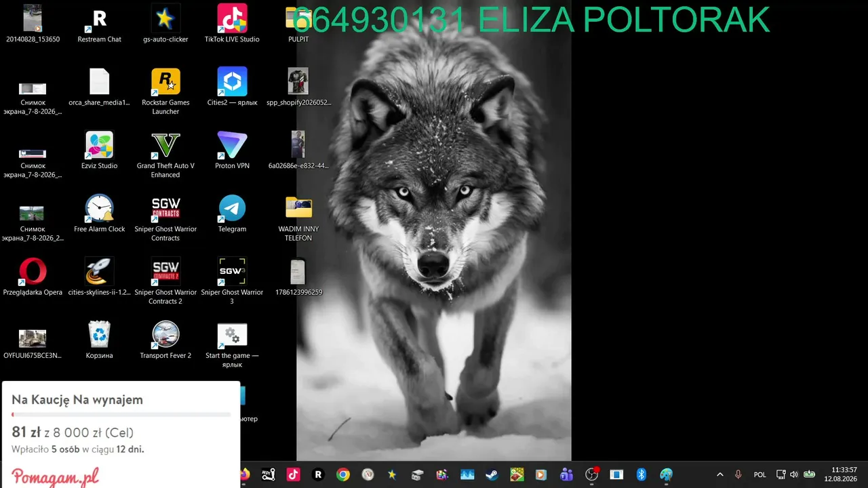Select the spp_shopify2026052 image file
Viewport: 868px width, 488px height.
click(x=298, y=87)
